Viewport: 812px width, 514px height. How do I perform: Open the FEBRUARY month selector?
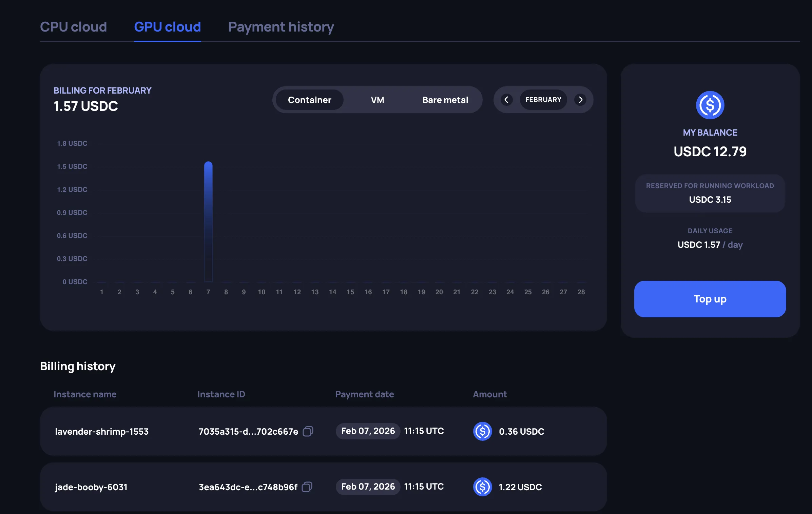point(543,100)
